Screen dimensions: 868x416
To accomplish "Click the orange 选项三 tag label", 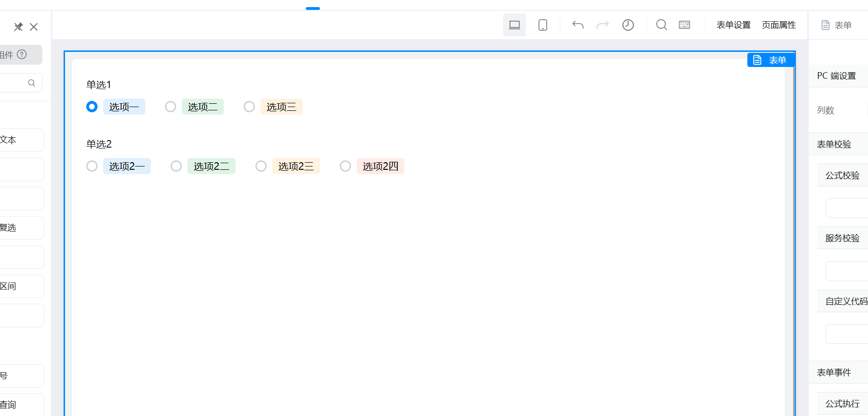I will [281, 107].
